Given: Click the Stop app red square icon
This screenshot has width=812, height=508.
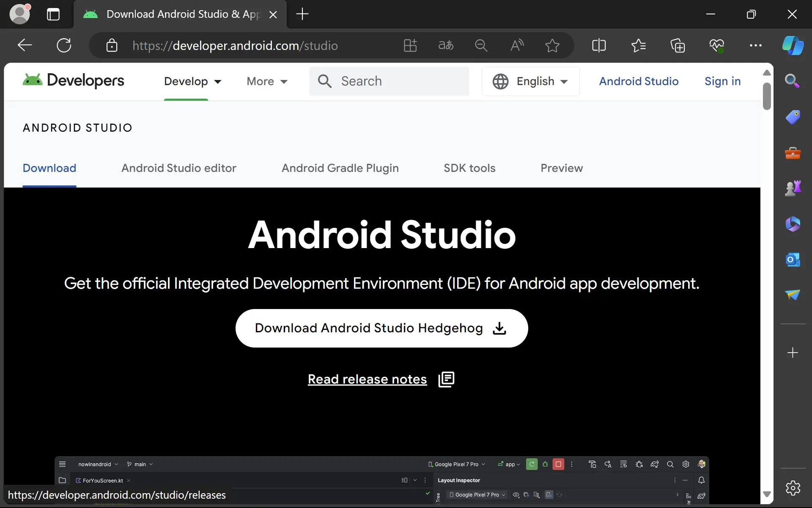Looking at the screenshot, I should (x=558, y=464).
